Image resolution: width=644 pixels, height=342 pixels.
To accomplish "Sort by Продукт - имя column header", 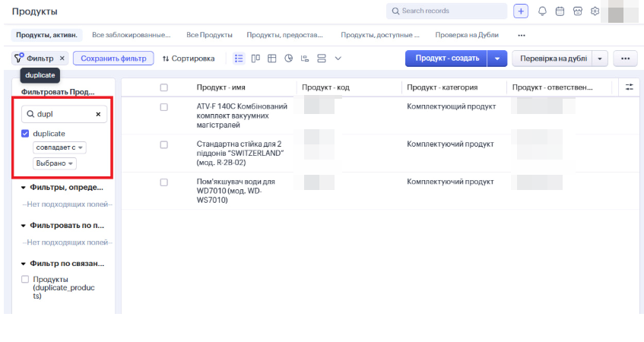I will [x=221, y=87].
